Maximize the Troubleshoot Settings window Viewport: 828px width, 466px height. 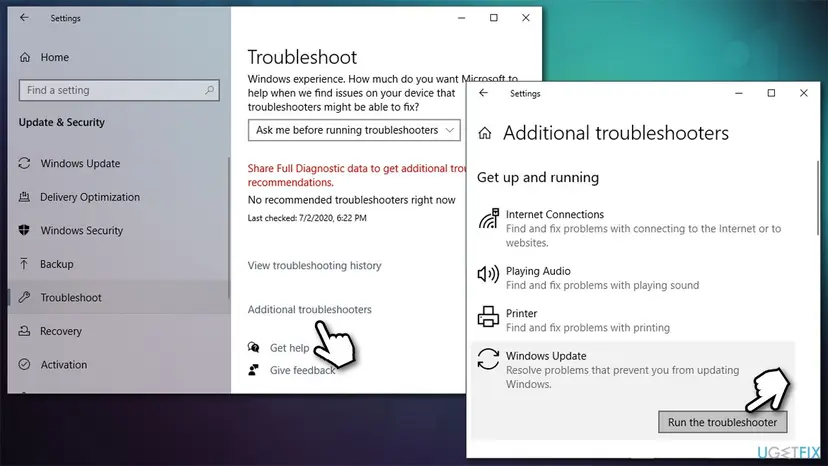pyautogui.click(x=494, y=17)
